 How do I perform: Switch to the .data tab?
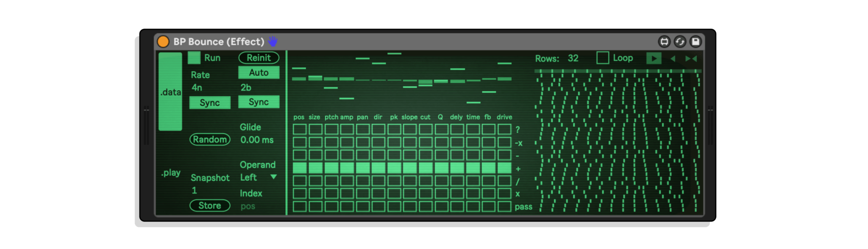tap(170, 92)
